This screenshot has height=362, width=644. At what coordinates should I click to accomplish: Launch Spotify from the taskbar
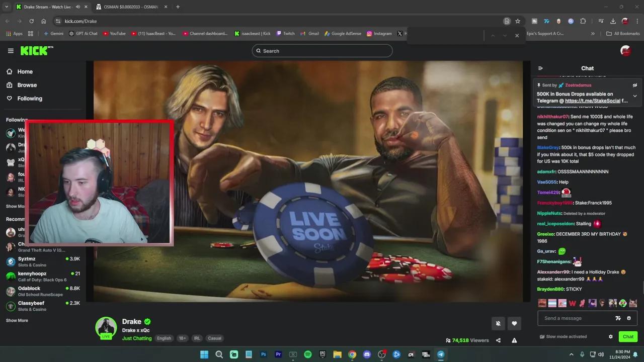[x=307, y=354]
